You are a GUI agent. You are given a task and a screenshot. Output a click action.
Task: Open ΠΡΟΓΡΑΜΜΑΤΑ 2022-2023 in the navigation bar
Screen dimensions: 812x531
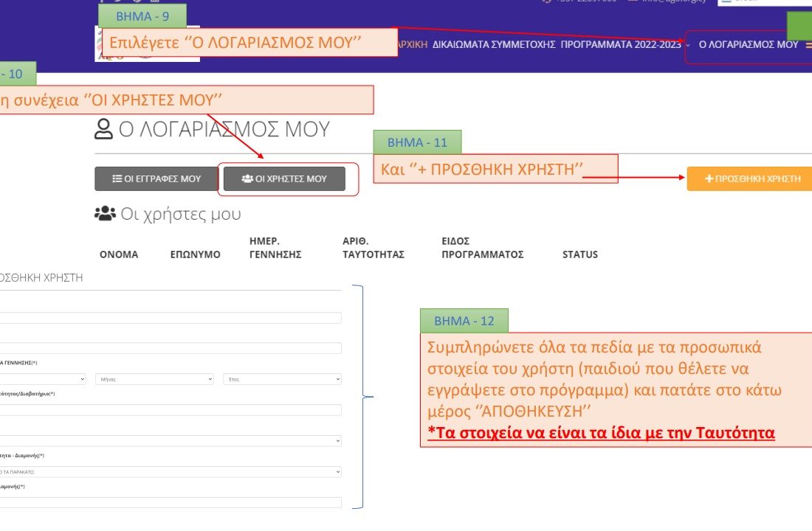click(x=620, y=44)
